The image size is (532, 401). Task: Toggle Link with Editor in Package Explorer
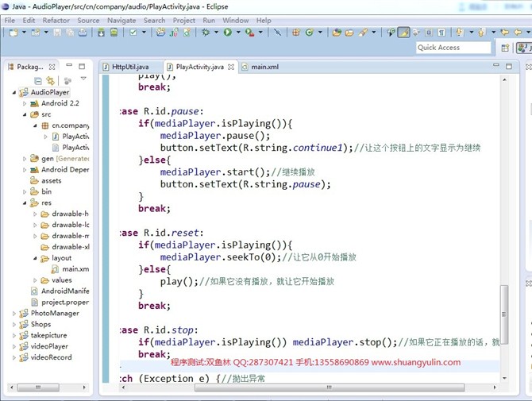point(50,81)
